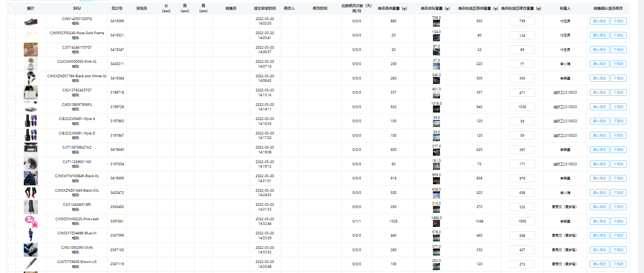Open the Rose Gold Frame glasses thumbnail
This screenshot has width=644, height=273.
[x=31, y=35]
